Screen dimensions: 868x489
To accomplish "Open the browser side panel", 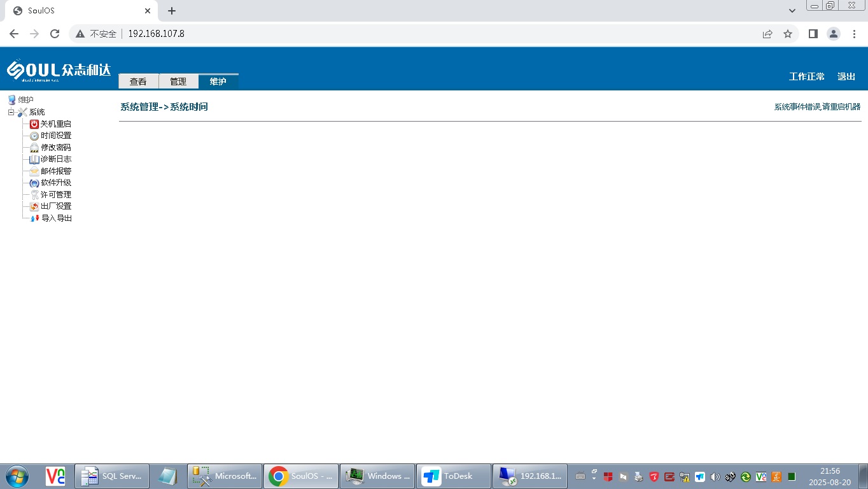I will pyautogui.click(x=813, y=34).
